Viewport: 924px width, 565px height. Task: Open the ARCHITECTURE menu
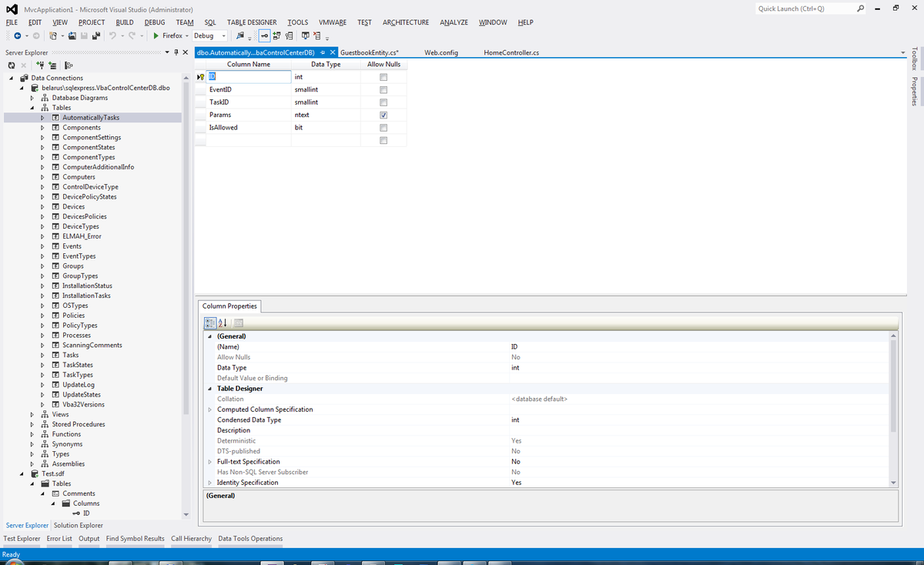tap(406, 22)
